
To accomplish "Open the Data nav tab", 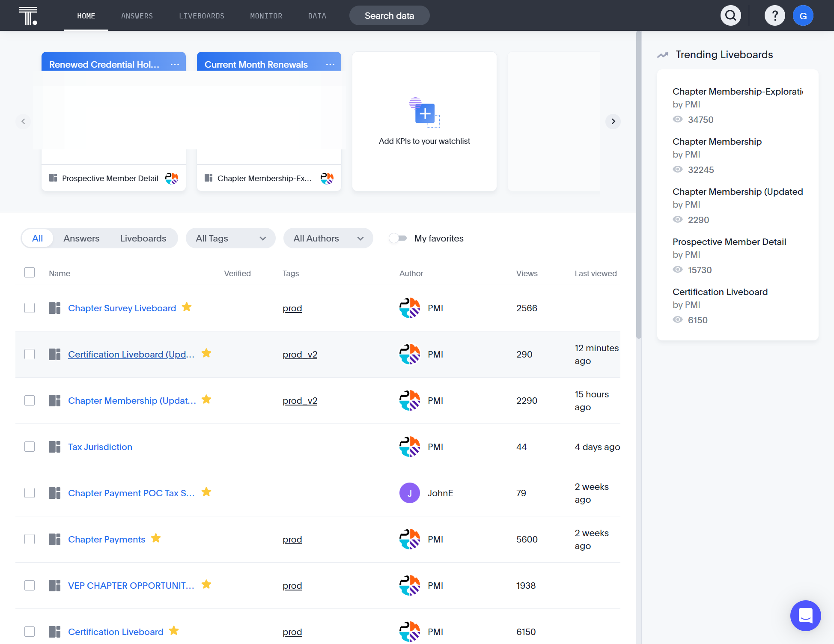I will pyautogui.click(x=317, y=16).
